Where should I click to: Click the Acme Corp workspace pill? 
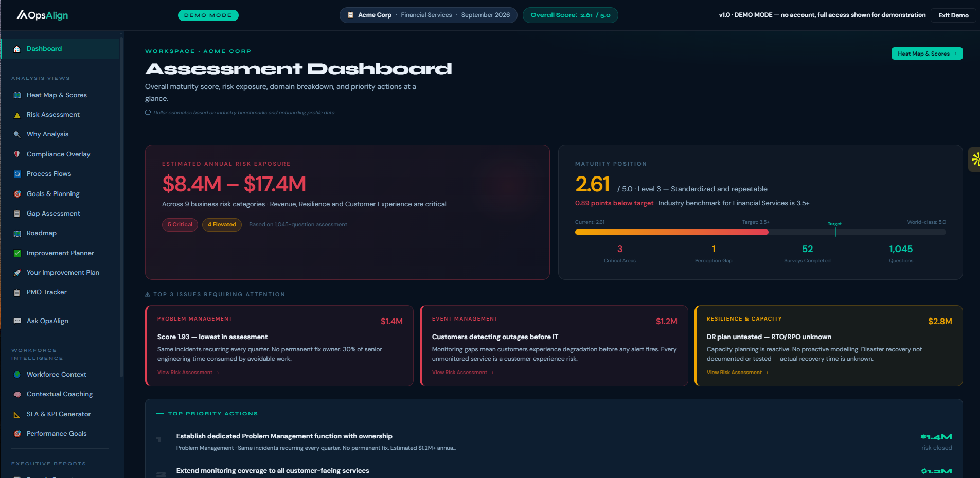[429, 15]
